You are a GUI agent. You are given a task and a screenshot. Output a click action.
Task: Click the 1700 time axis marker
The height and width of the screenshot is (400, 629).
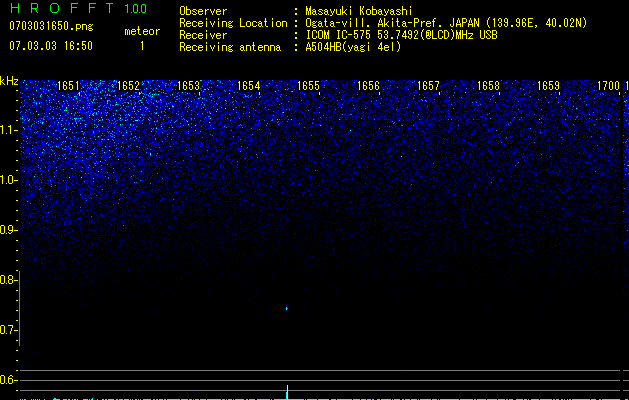[x=609, y=86]
